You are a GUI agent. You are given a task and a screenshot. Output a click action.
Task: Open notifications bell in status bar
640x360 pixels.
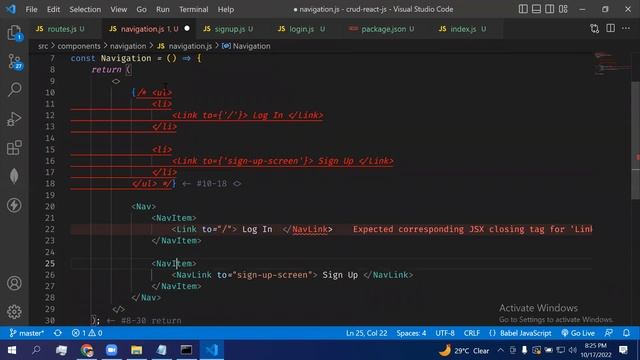[x=626, y=333]
